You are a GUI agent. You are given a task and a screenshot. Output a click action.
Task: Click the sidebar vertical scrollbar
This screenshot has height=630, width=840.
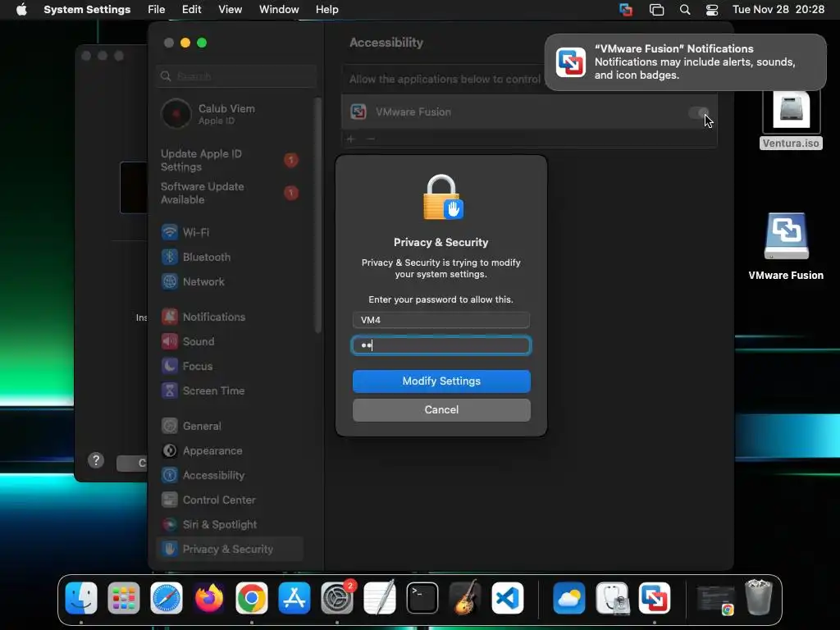click(318, 216)
